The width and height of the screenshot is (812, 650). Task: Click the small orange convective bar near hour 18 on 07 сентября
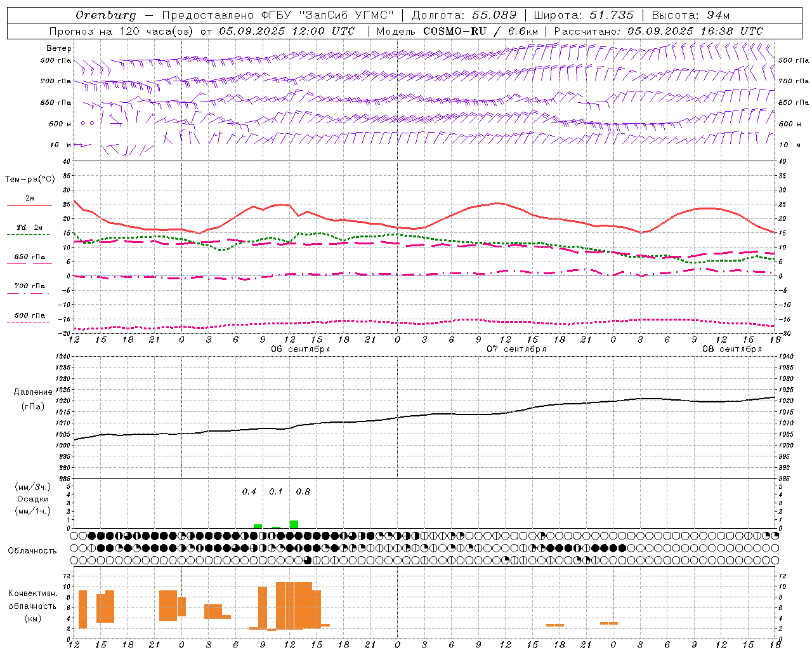(x=555, y=625)
